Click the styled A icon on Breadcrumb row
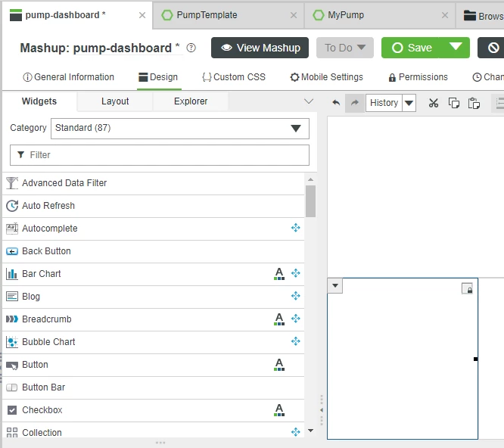 click(x=279, y=319)
